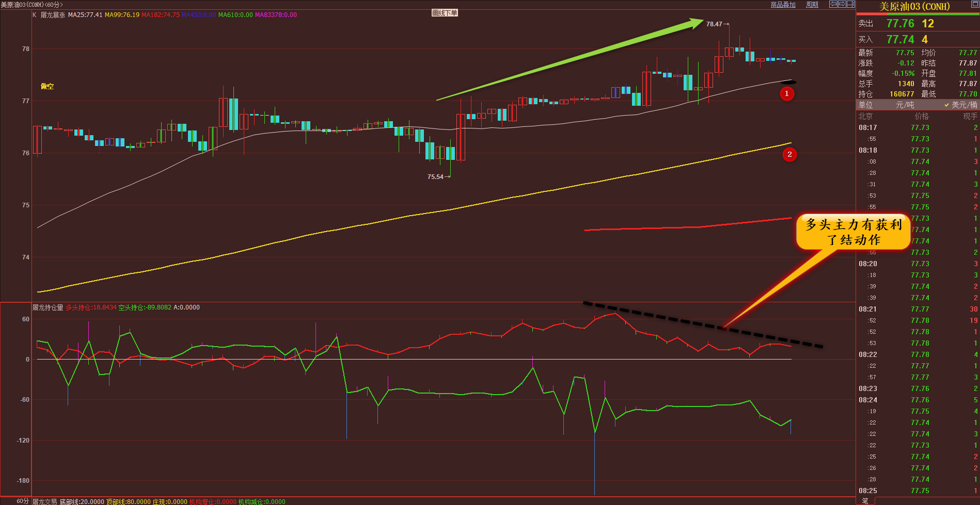Image resolution: width=980 pixels, height=505 pixels.
Task: Click the 75.54 low price marker
Action: [x=438, y=177]
